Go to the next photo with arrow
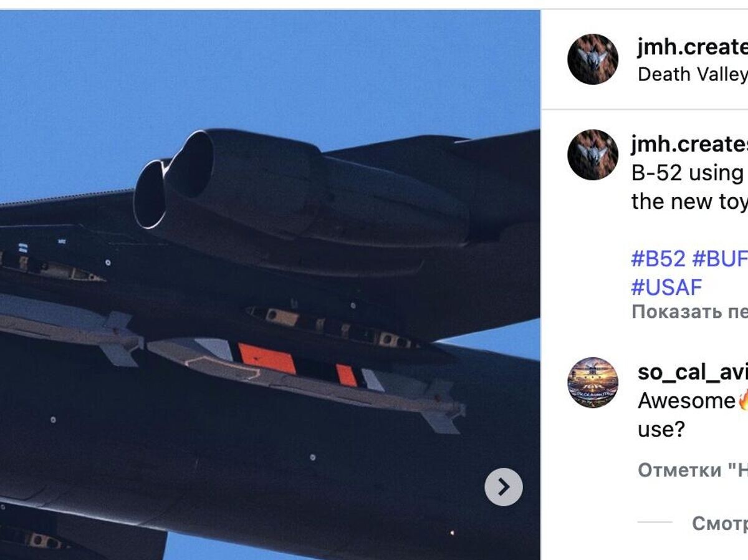 click(x=504, y=486)
